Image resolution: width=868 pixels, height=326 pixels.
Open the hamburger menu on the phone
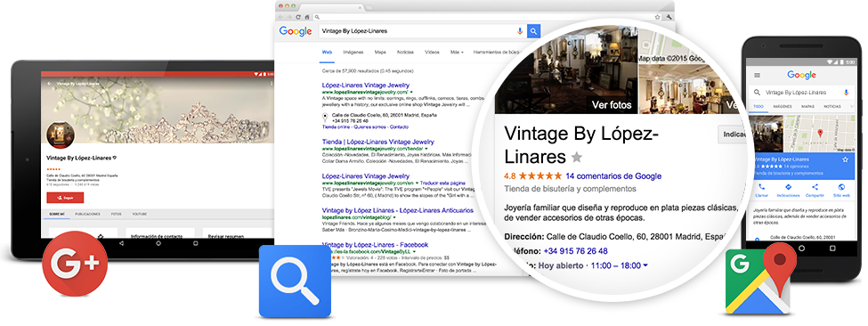pyautogui.click(x=758, y=76)
